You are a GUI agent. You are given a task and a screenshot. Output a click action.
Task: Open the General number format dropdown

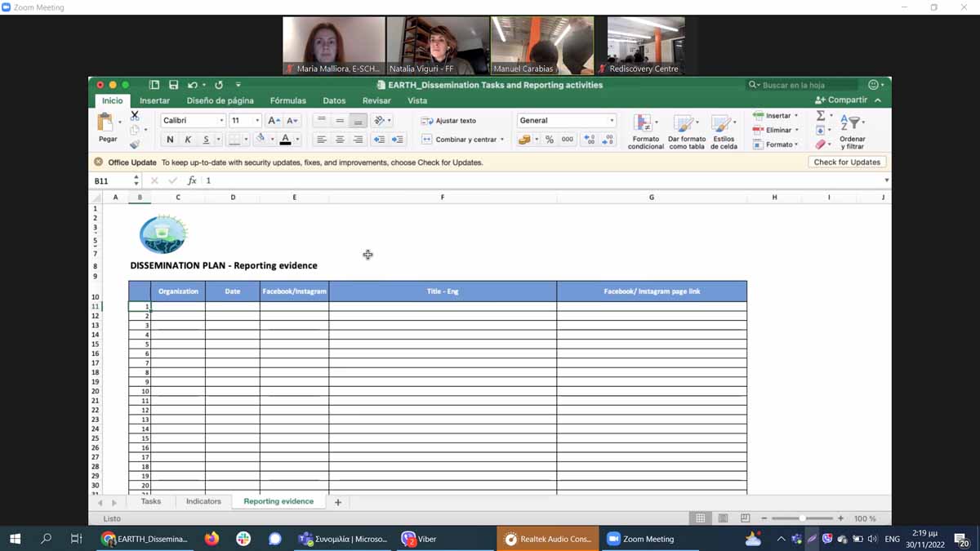(x=612, y=121)
